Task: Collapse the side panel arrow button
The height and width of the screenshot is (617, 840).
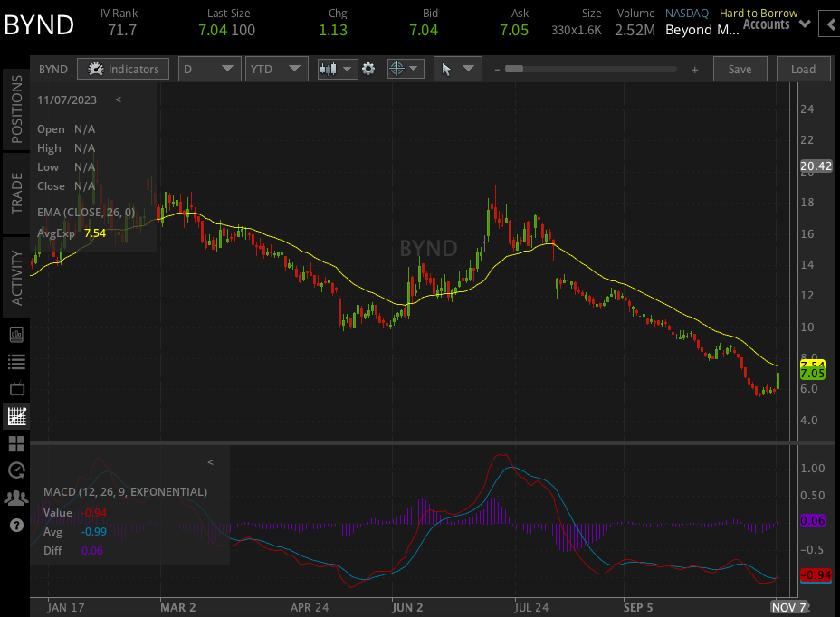Action: pyautogui.click(x=830, y=24)
